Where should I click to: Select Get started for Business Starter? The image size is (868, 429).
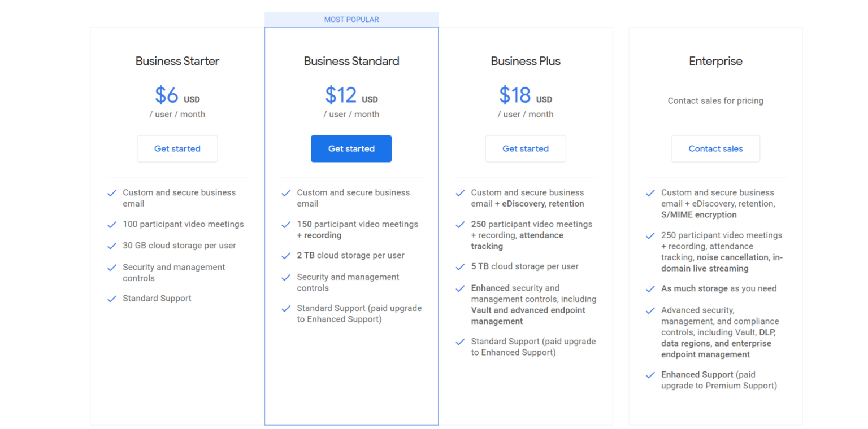point(177,148)
